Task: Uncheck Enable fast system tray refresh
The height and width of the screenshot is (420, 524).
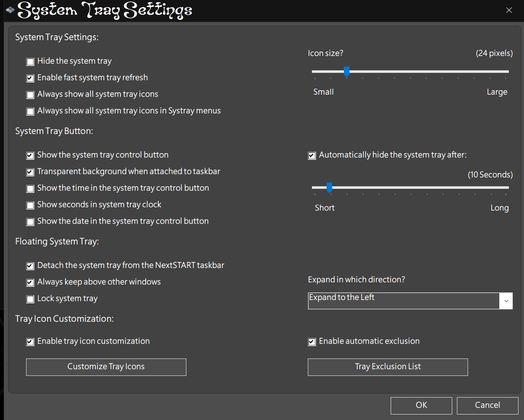Action: (x=30, y=78)
